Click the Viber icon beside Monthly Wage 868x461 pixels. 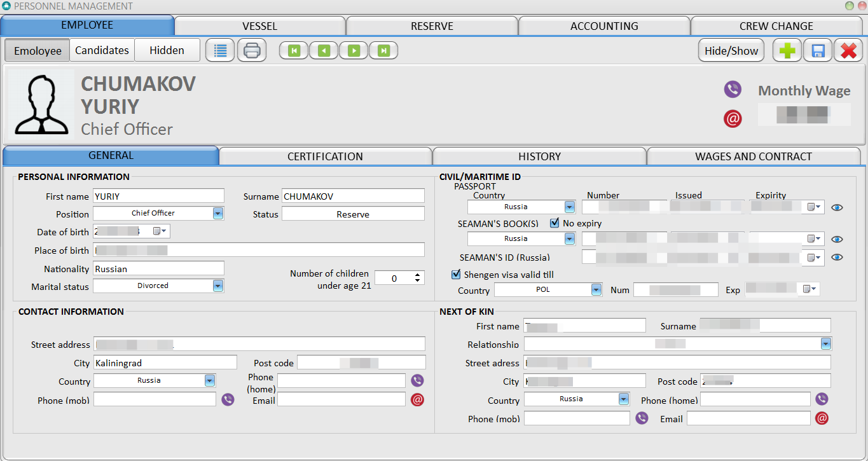[x=733, y=89]
